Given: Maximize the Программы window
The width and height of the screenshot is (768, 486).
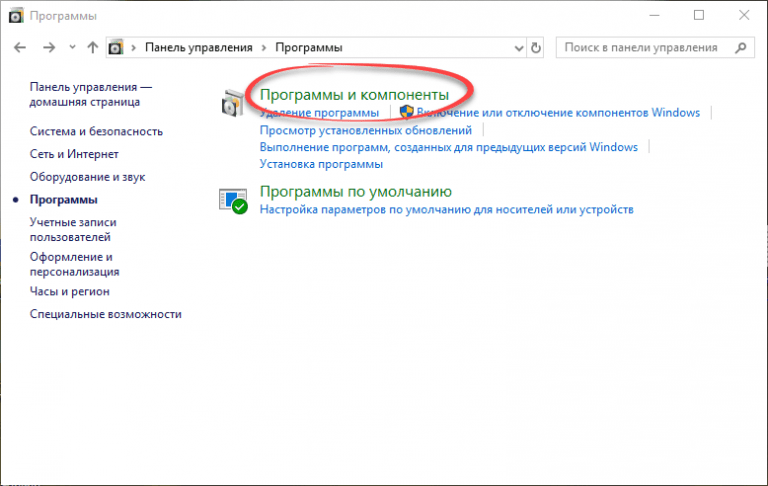Looking at the screenshot, I should pyautogui.click(x=699, y=16).
